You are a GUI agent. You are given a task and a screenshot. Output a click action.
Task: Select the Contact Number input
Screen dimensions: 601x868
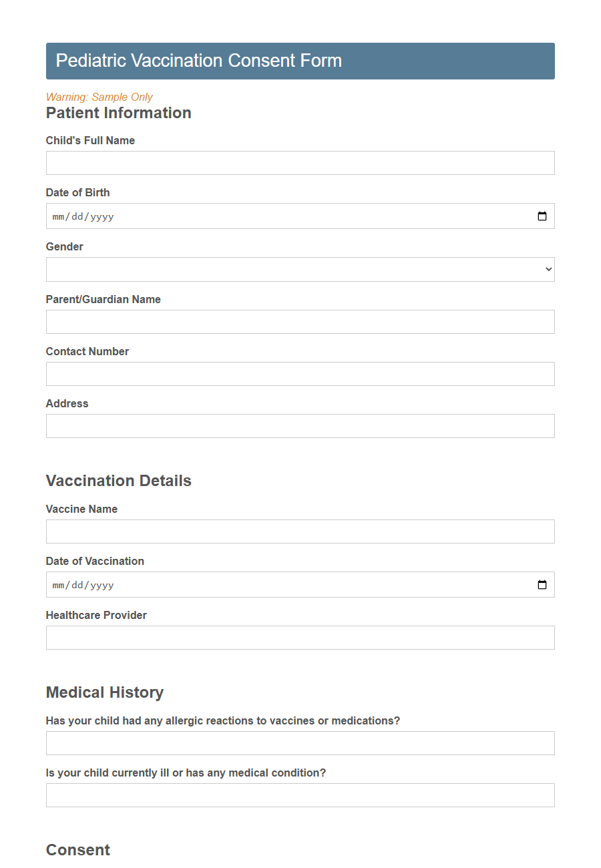pos(300,373)
